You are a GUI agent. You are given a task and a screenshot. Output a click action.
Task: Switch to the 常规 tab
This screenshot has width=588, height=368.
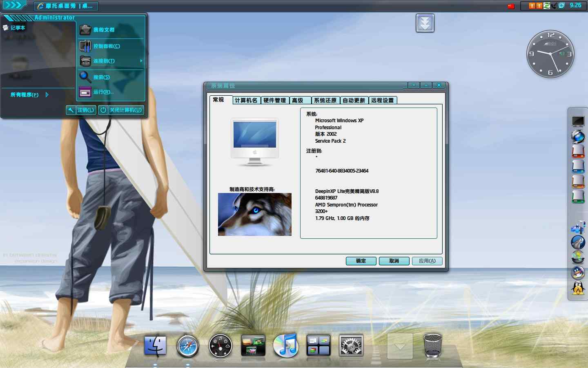coord(220,100)
